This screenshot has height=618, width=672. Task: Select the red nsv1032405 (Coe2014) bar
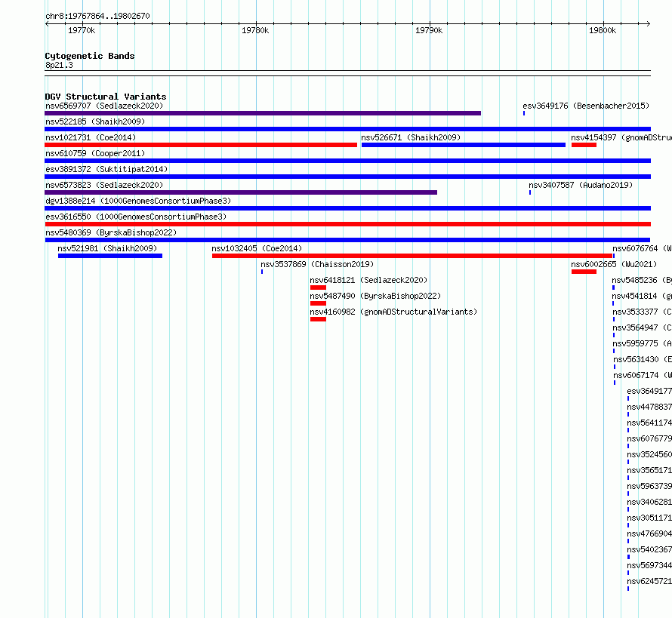coord(412,256)
